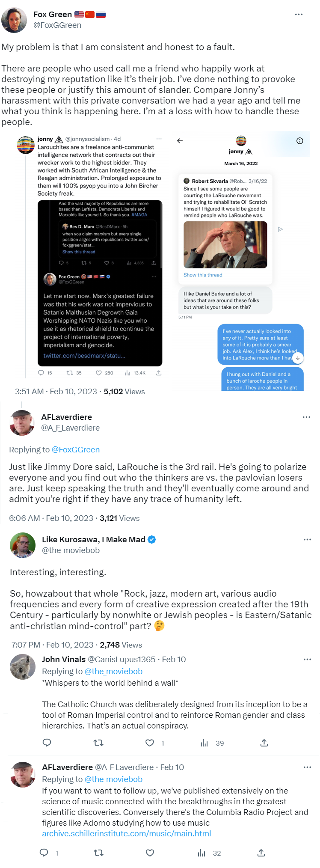This screenshot has width=320, height=868.
Task: Open the direct message screenshot image
Action: click(241, 262)
